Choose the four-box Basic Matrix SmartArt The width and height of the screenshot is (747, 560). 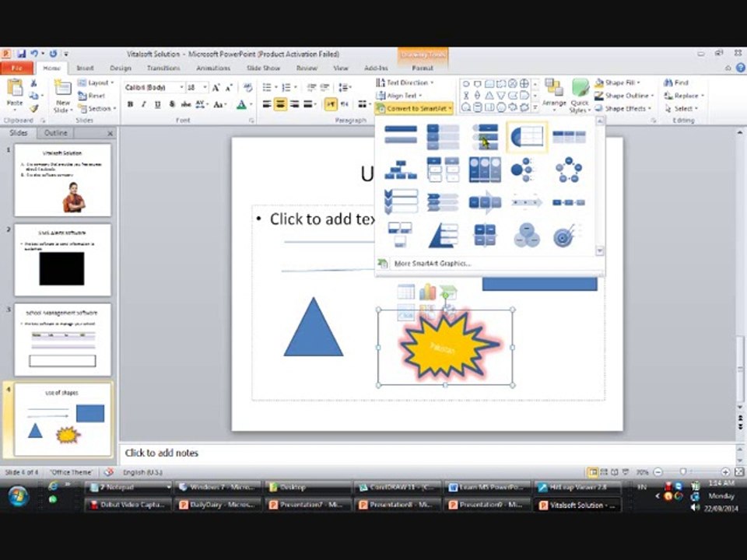[485, 235]
